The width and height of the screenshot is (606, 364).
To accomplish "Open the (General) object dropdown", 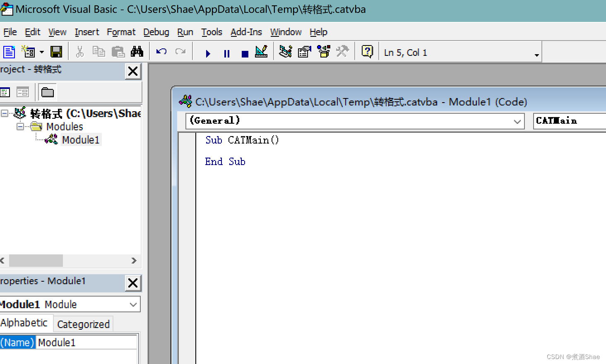I will [517, 121].
